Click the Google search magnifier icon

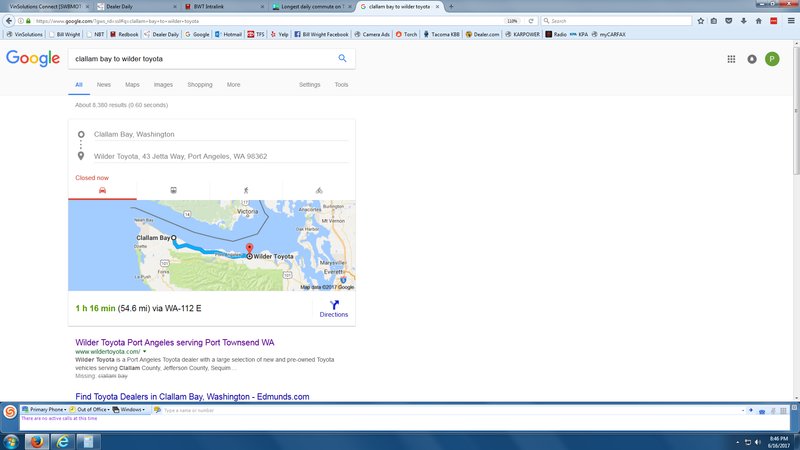(x=342, y=59)
